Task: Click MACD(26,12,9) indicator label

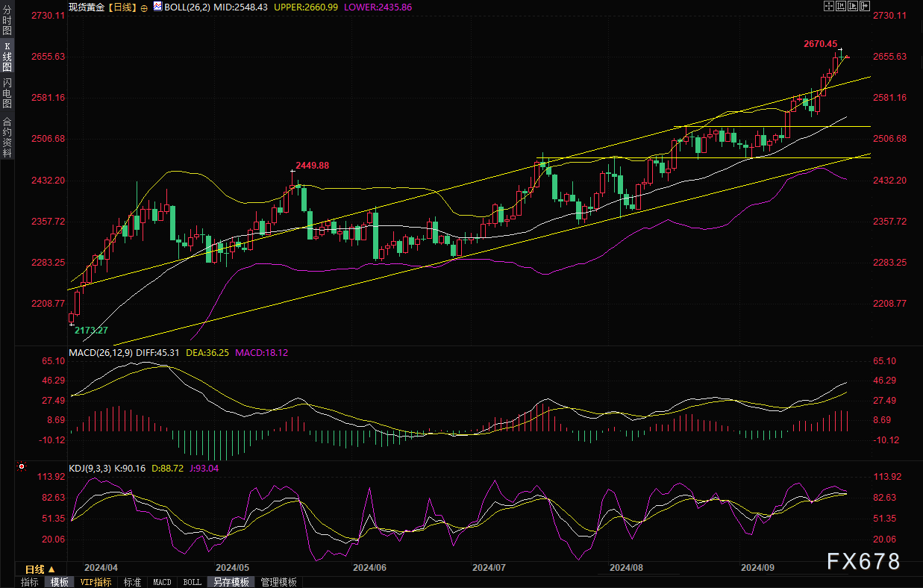Action: coord(101,351)
